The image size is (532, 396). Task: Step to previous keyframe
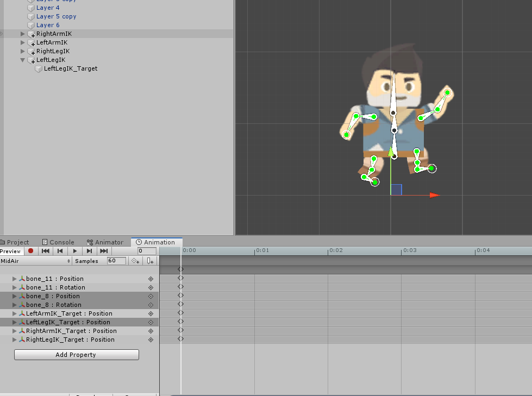pyautogui.click(x=60, y=251)
